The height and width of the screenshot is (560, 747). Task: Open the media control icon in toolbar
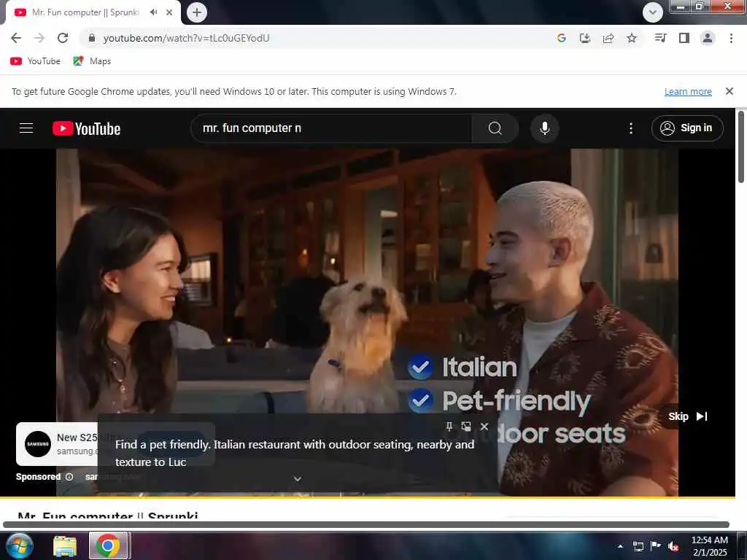point(660,38)
